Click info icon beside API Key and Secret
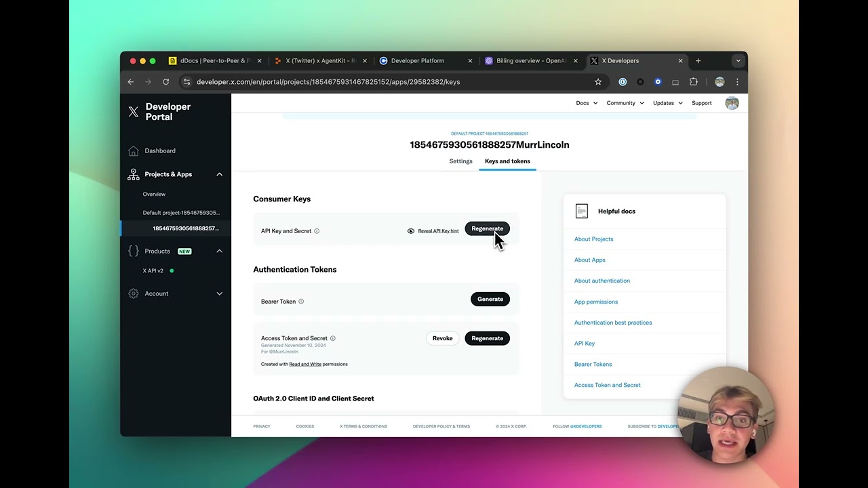Image resolution: width=868 pixels, height=488 pixels. [317, 231]
